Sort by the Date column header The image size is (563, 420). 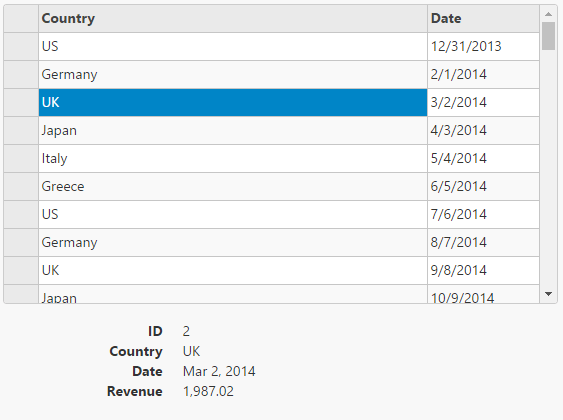point(483,19)
